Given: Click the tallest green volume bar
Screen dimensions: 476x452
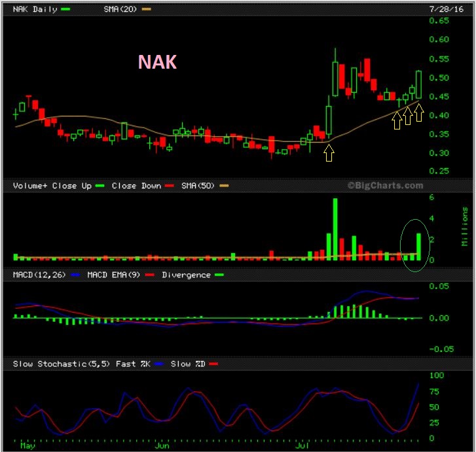Looking at the screenshot, I should click(335, 230).
